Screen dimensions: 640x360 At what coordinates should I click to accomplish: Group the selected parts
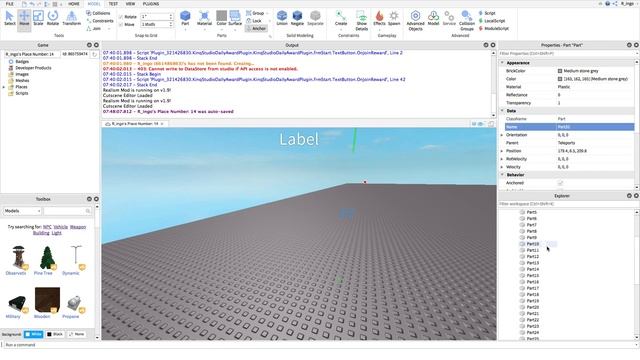(x=256, y=13)
